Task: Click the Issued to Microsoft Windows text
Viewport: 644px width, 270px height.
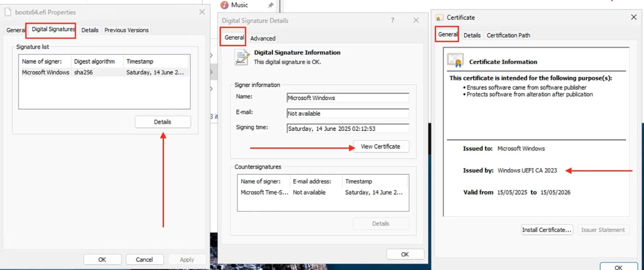Action: pos(521,148)
